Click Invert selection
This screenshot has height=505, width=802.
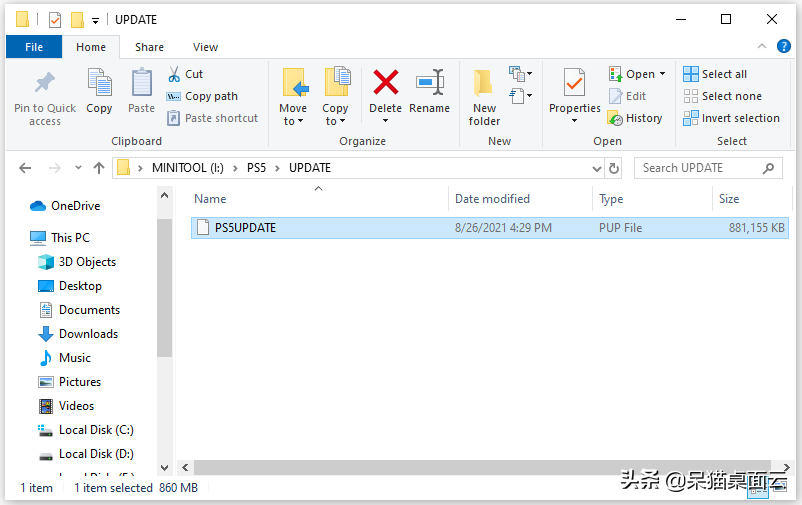coord(731,118)
